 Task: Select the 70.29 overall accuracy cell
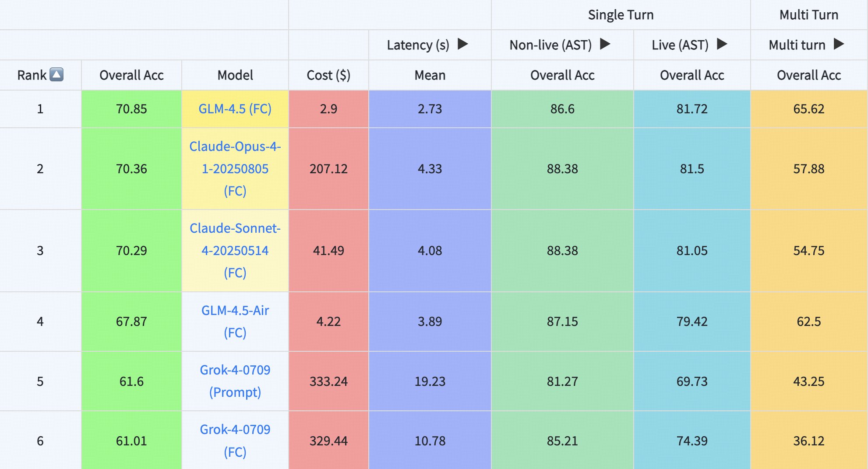coord(131,250)
